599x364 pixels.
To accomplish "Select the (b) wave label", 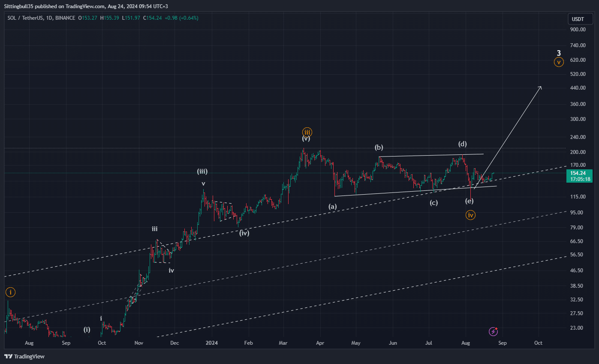I will pyautogui.click(x=379, y=147).
